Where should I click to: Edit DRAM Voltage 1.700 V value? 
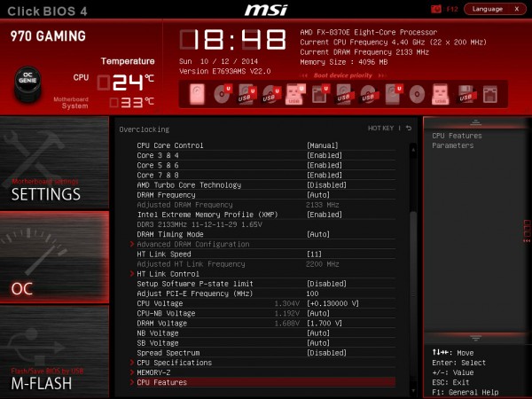tap(325, 323)
